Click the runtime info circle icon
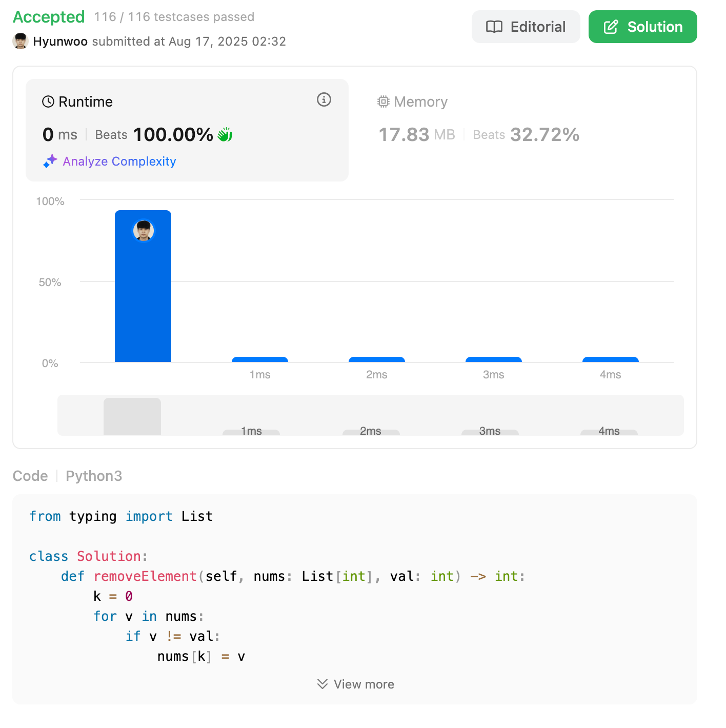 point(324,99)
